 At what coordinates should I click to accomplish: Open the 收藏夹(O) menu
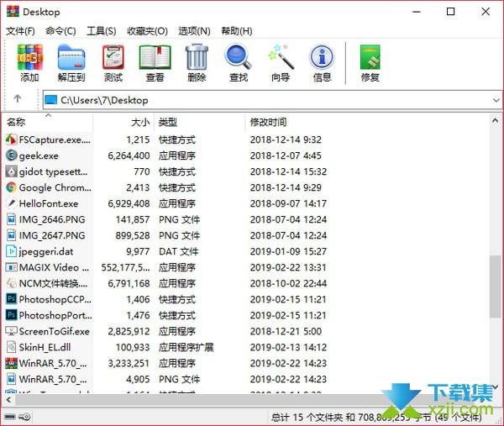coord(147,31)
